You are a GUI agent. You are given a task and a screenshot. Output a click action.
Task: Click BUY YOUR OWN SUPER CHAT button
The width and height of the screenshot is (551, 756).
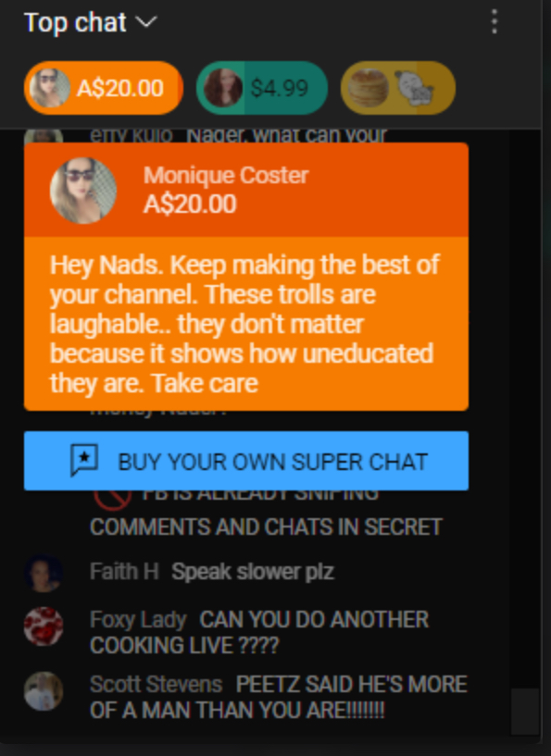coord(246,461)
